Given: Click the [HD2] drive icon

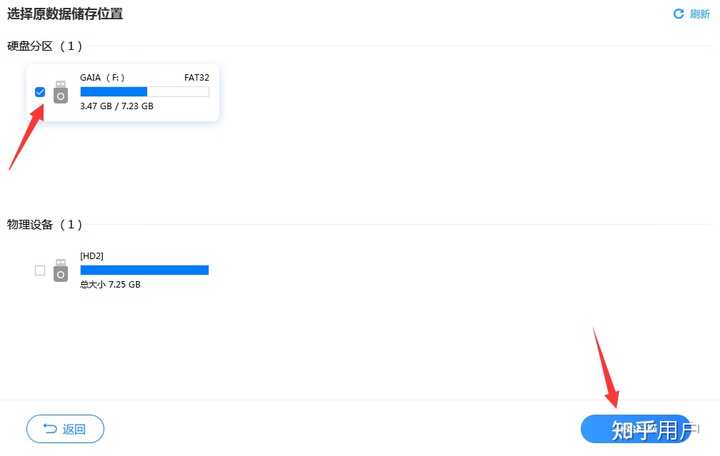Looking at the screenshot, I should point(61,270).
